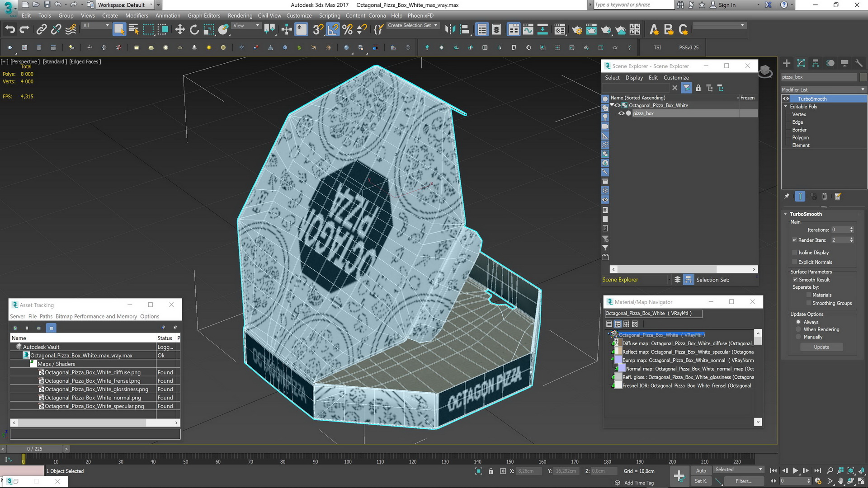
Task: Click the object color swatch beside pizza_box
Action: pyautogui.click(x=863, y=77)
